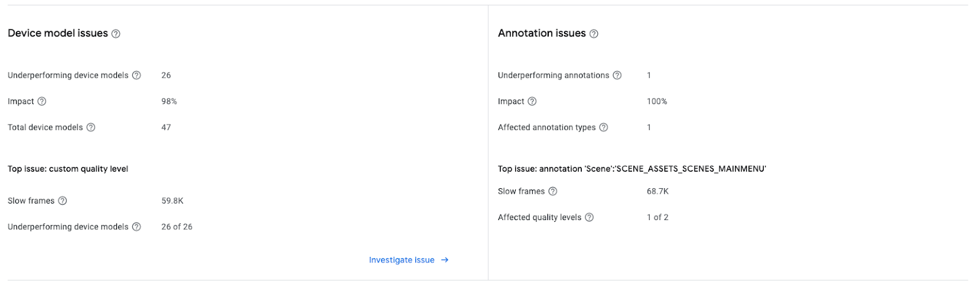Screen dimensions: 980x290
Task: Click help icon for Underperforming device models count 26
Action: tap(137, 75)
